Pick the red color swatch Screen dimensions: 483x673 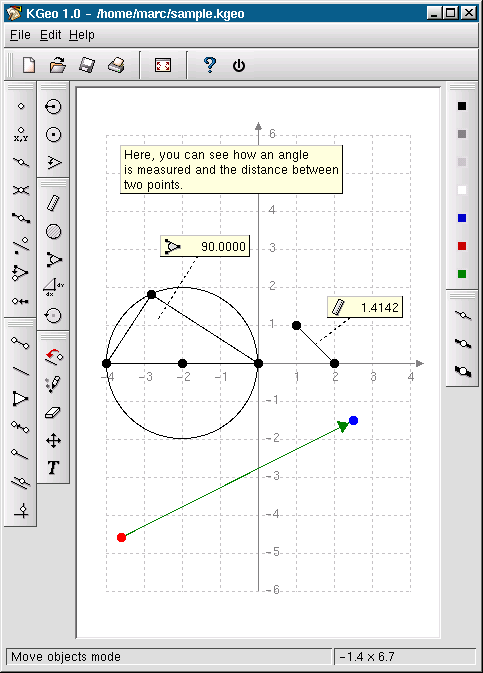coord(462,246)
